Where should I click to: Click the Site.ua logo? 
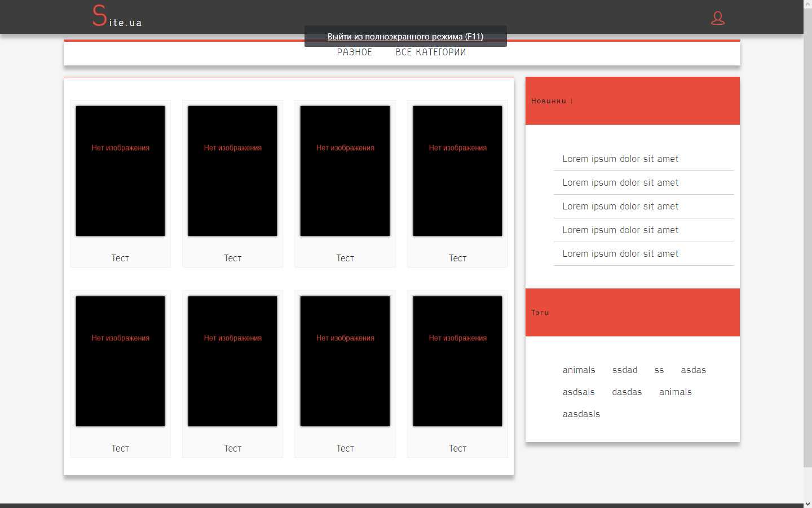tap(117, 16)
